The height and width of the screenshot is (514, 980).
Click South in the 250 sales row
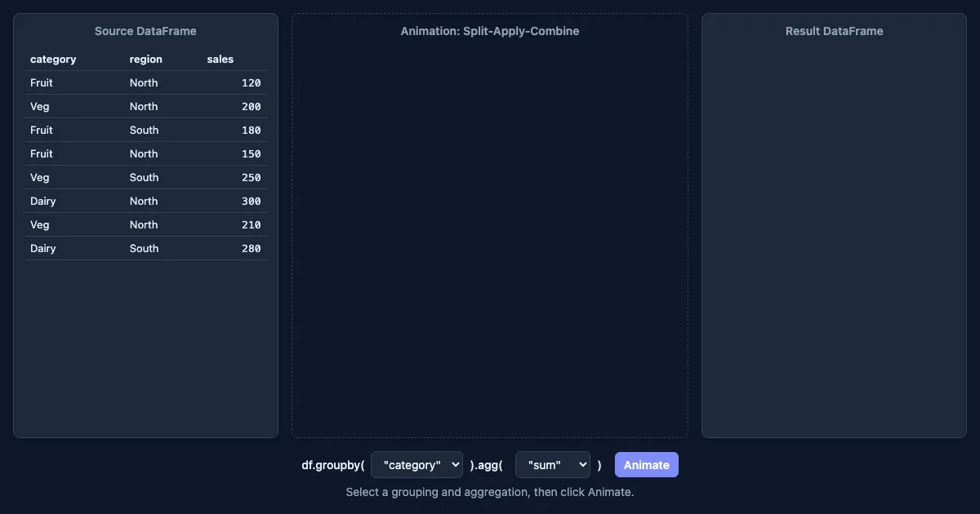145,178
